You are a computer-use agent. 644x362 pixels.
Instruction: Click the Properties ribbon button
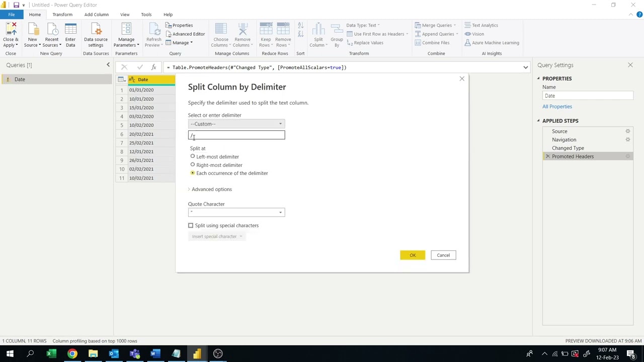tap(179, 25)
